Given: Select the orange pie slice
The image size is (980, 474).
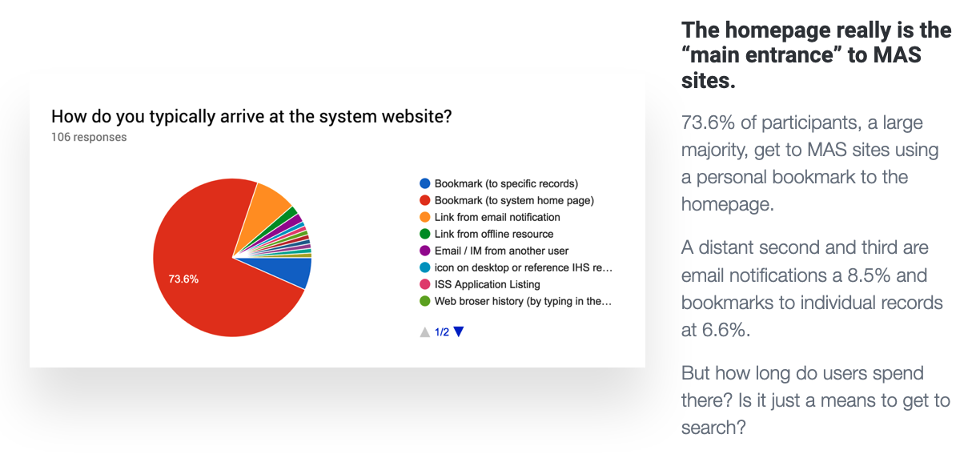Looking at the screenshot, I should click(x=272, y=204).
